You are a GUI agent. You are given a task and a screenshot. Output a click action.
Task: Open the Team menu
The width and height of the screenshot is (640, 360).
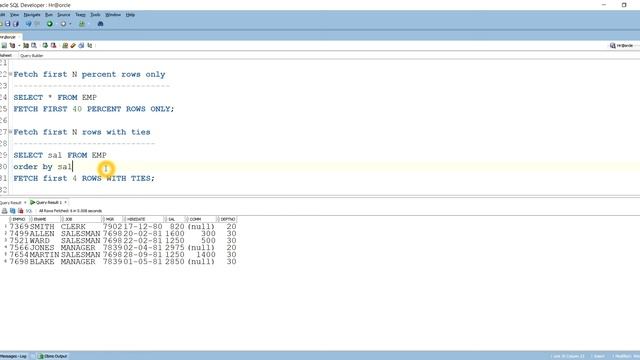pos(80,15)
